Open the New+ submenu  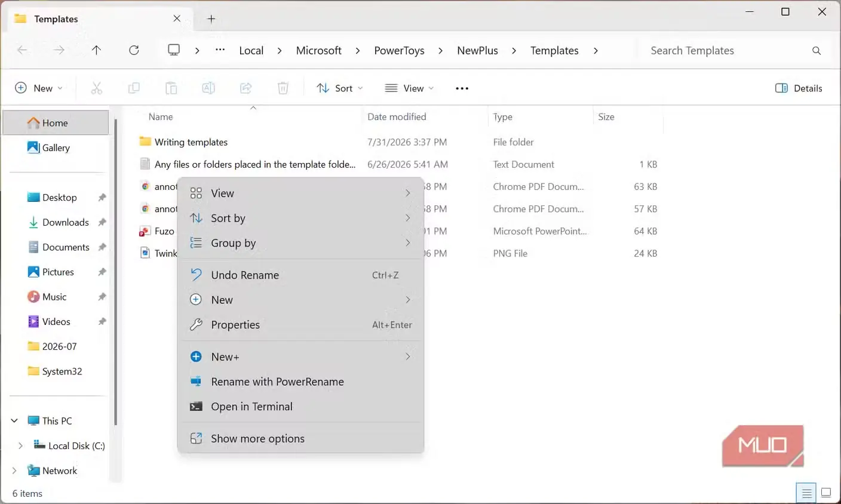click(301, 357)
